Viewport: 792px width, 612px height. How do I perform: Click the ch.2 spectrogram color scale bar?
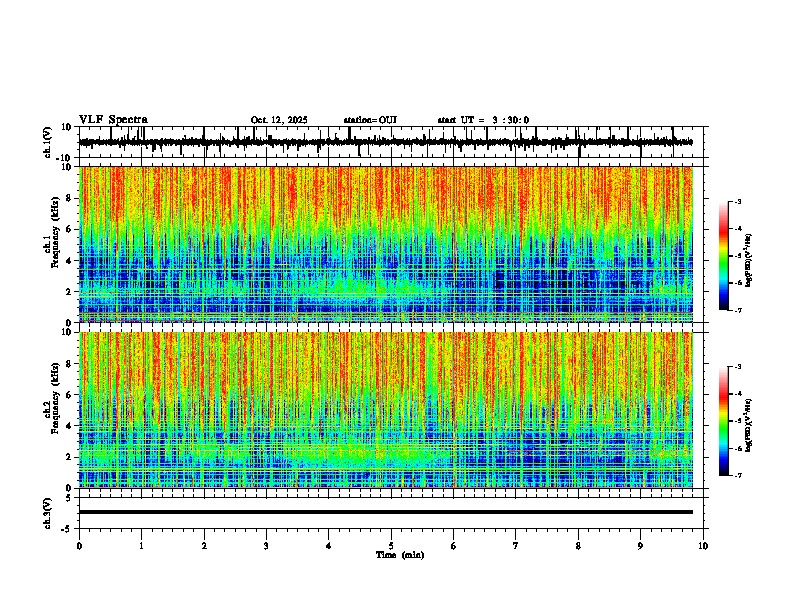click(723, 421)
